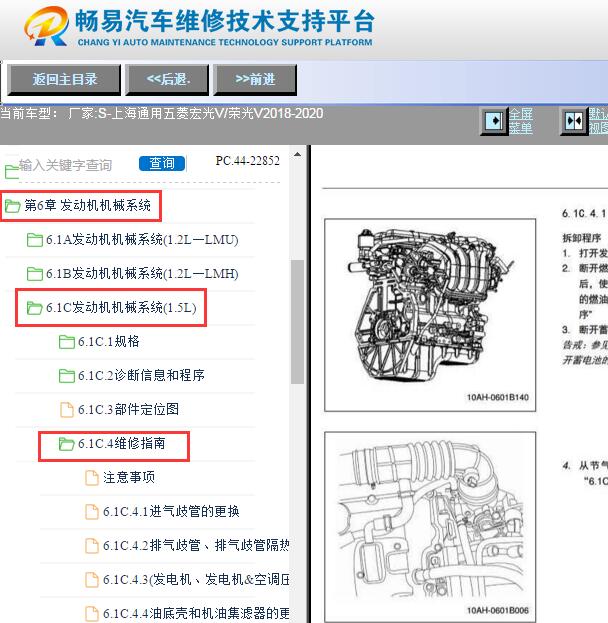The image size is (608, 623).
Task: Click folder icon beside search field
Action: (x=11, y=172)
